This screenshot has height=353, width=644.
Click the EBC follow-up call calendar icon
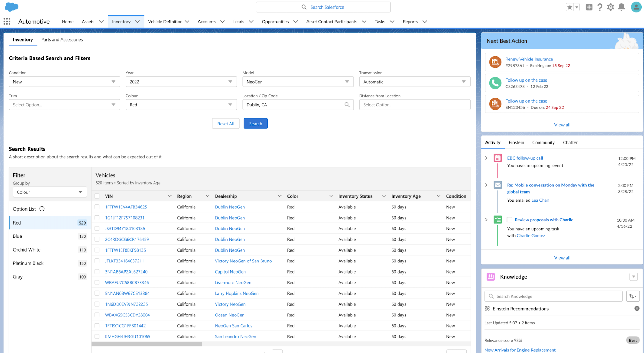click(497, 158)
